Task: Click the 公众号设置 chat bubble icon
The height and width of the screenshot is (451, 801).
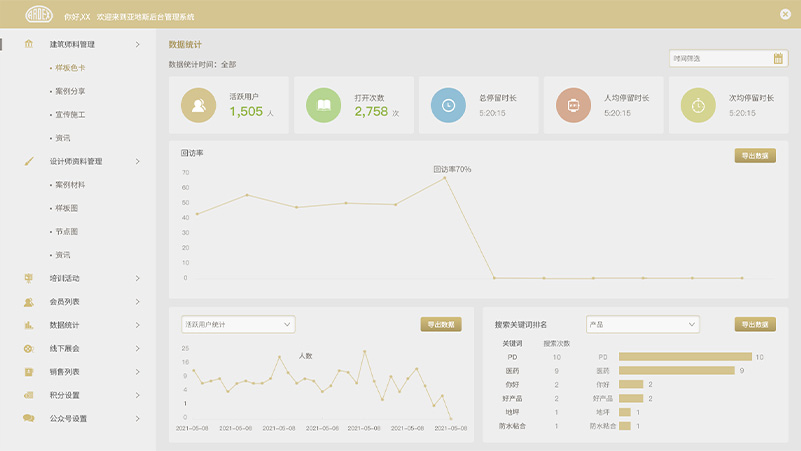Action: 28,419
